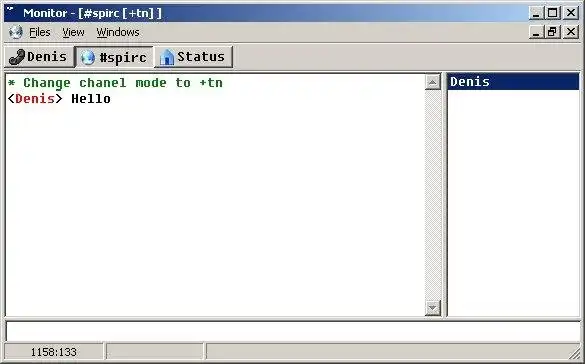Click the globe icon in the menu bar

coord(16,32)
